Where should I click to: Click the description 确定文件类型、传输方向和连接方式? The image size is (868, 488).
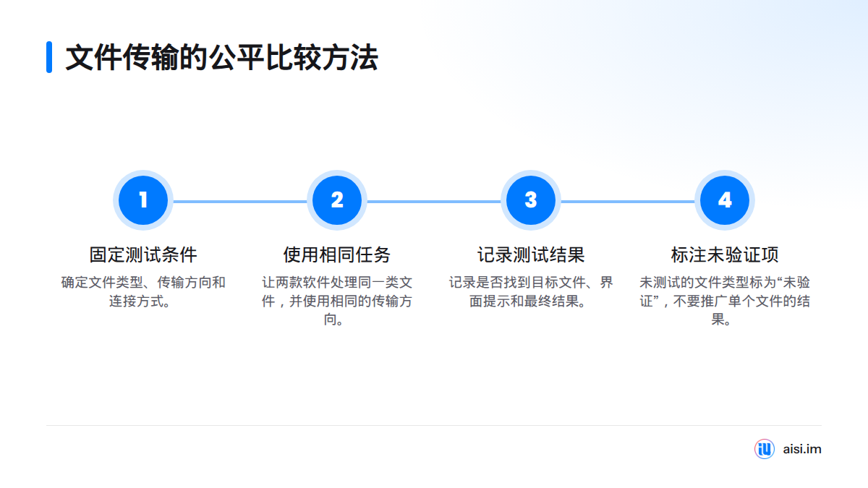tap(143, 291)
